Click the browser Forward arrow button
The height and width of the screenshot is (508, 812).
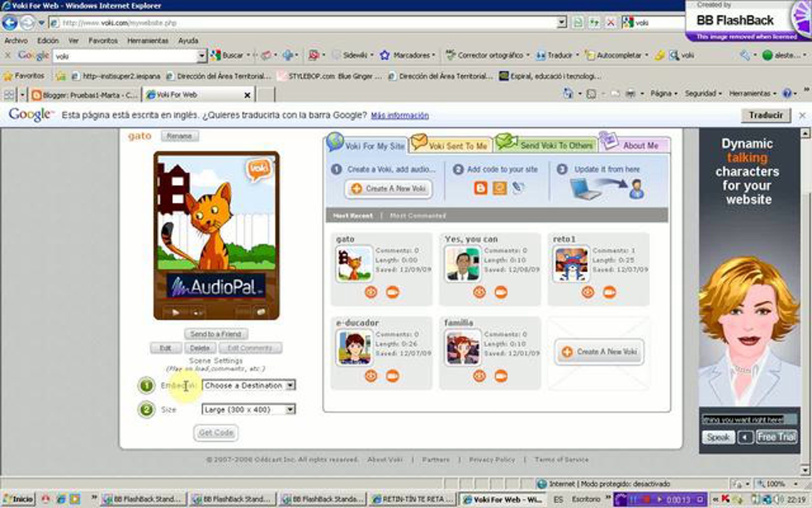click(27, 23)
